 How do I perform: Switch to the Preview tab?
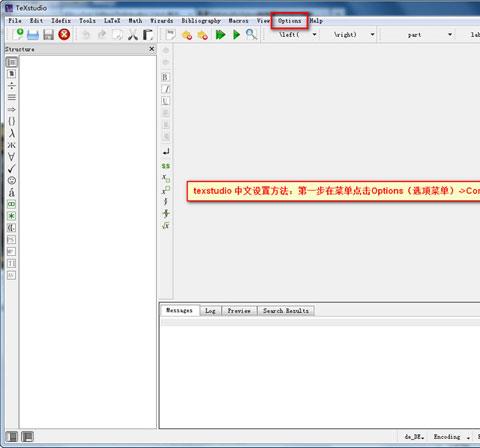(x=239, y=311)
